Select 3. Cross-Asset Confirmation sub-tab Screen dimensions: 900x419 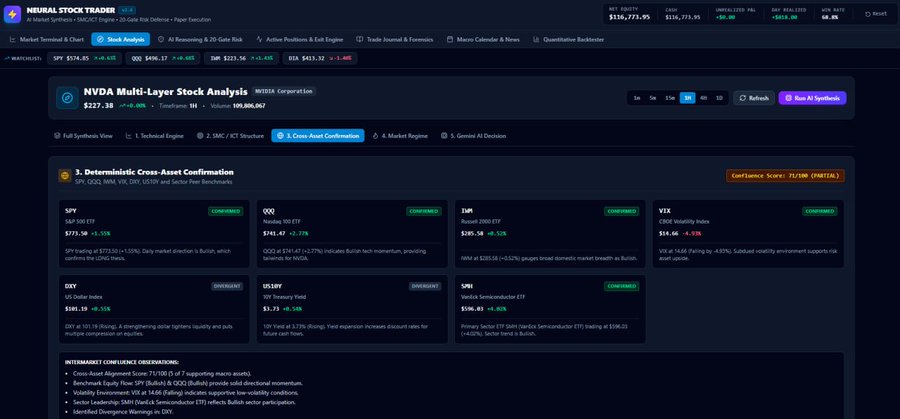click(318, 136)
